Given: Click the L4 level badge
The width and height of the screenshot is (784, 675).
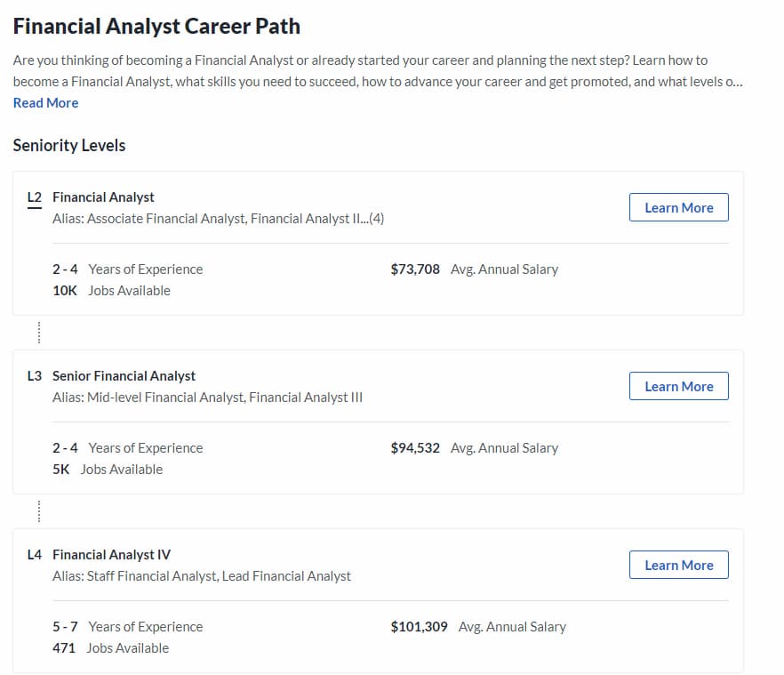Looking at the screenshot, I should pos(35,555).
